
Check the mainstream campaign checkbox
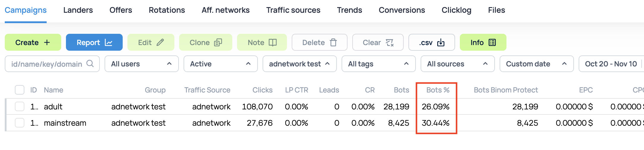coord(20,123)
